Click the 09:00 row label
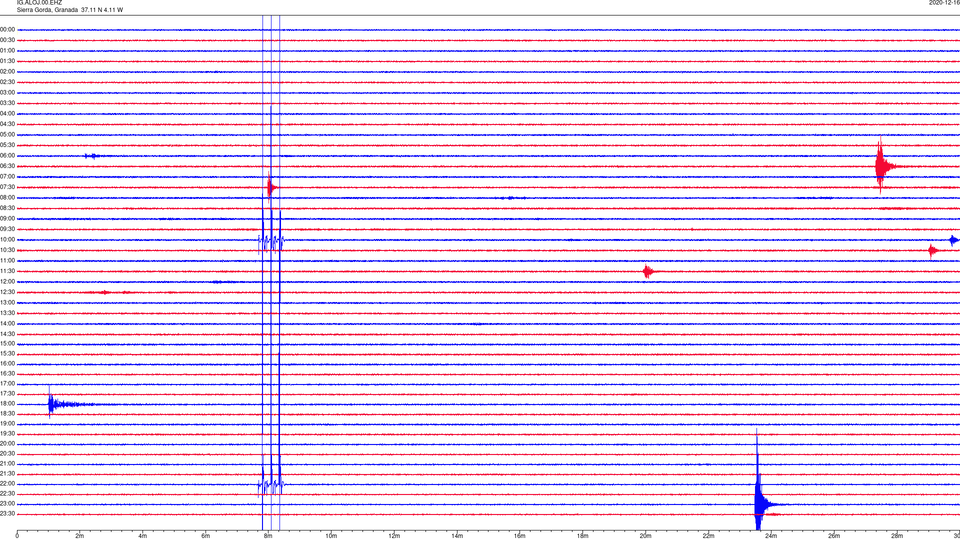960x540 pixels. tap(7, 219)
